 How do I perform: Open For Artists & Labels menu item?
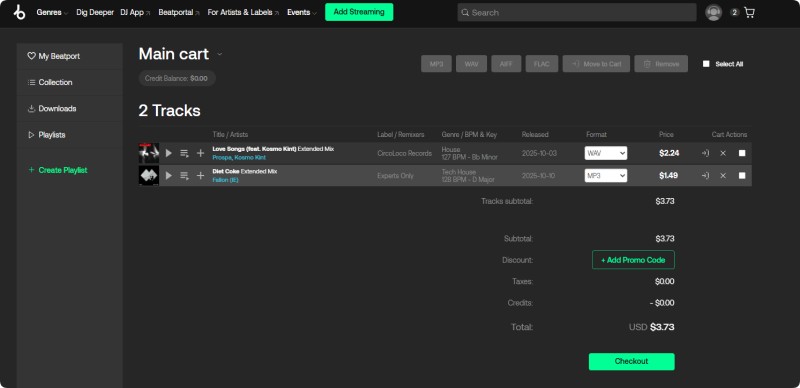[x=243, y=12]
